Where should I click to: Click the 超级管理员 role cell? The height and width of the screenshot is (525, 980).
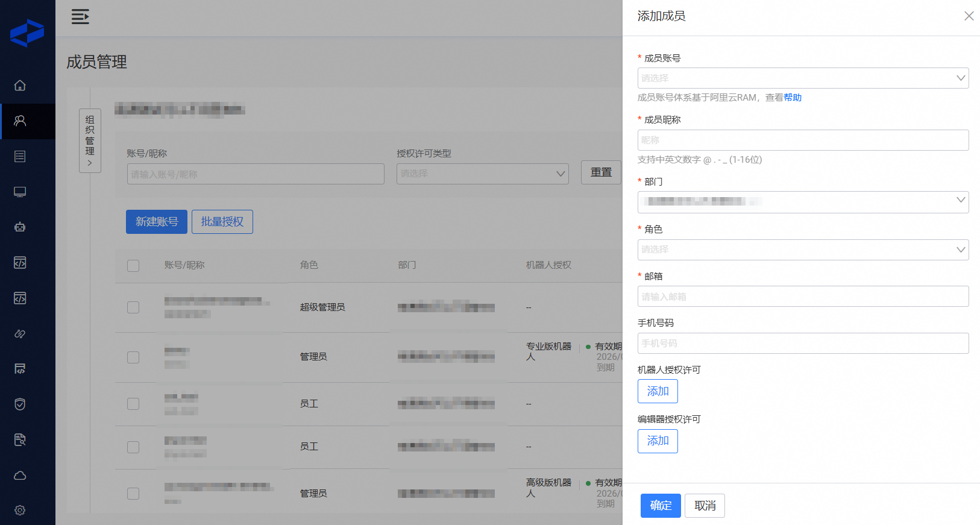[322, 307]
